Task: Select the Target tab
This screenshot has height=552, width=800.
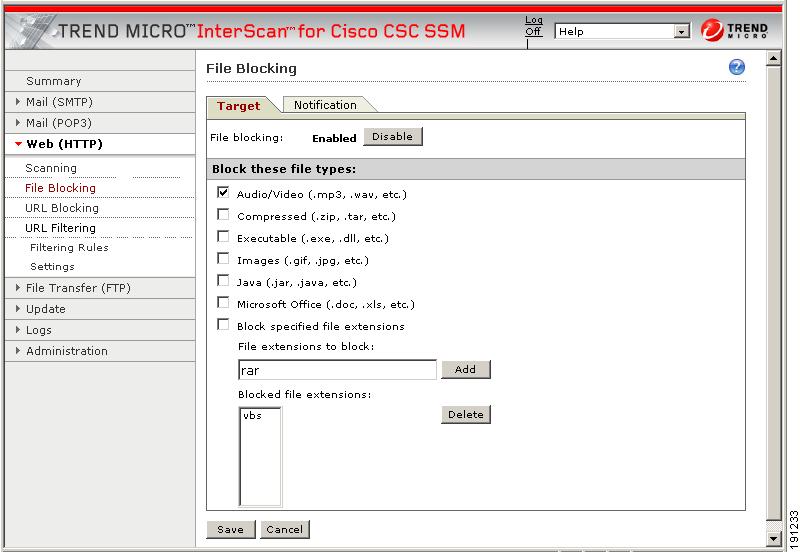Action: [x=238, y=106]
